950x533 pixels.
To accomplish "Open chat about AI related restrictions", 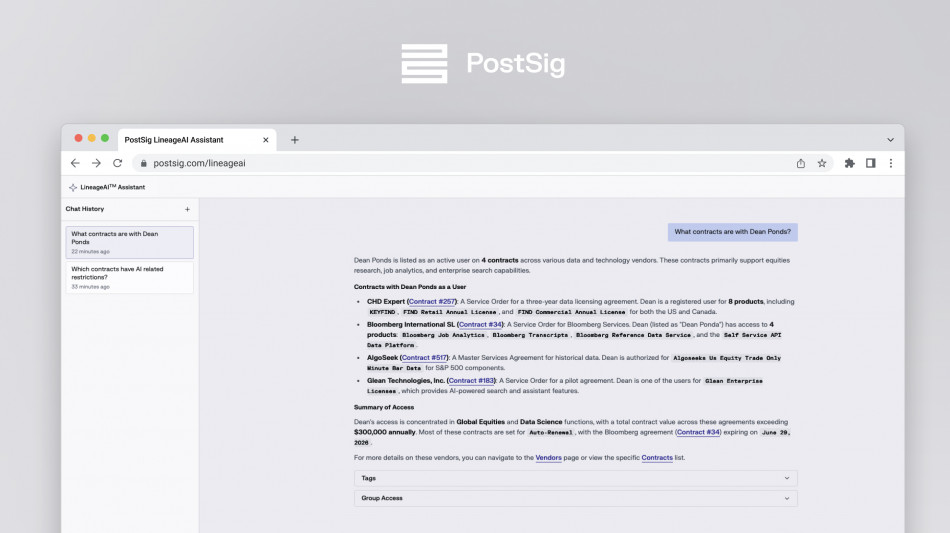I will (x=129, y=277).
